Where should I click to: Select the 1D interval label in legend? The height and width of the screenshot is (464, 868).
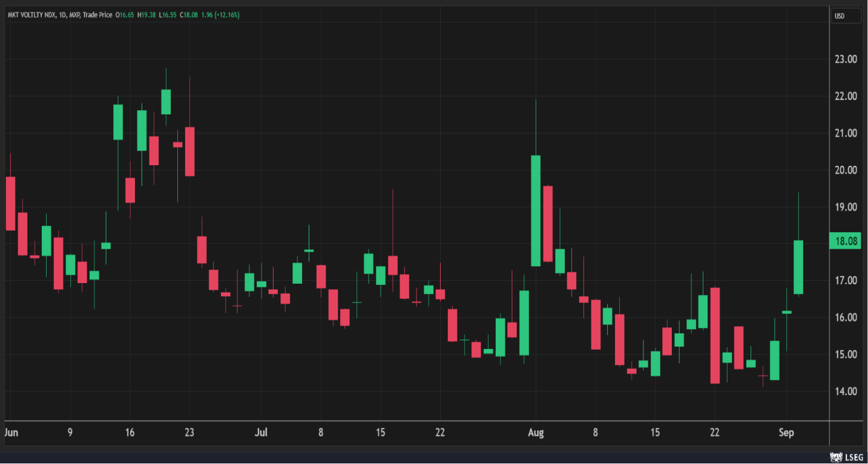[x=62, y=15]
